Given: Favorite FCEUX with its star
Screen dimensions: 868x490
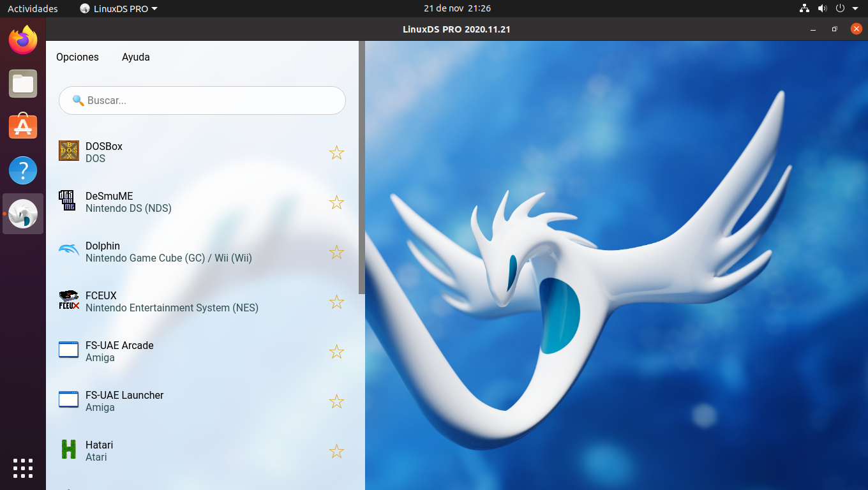Looking at the screenshot, I should tap(336, 302).
